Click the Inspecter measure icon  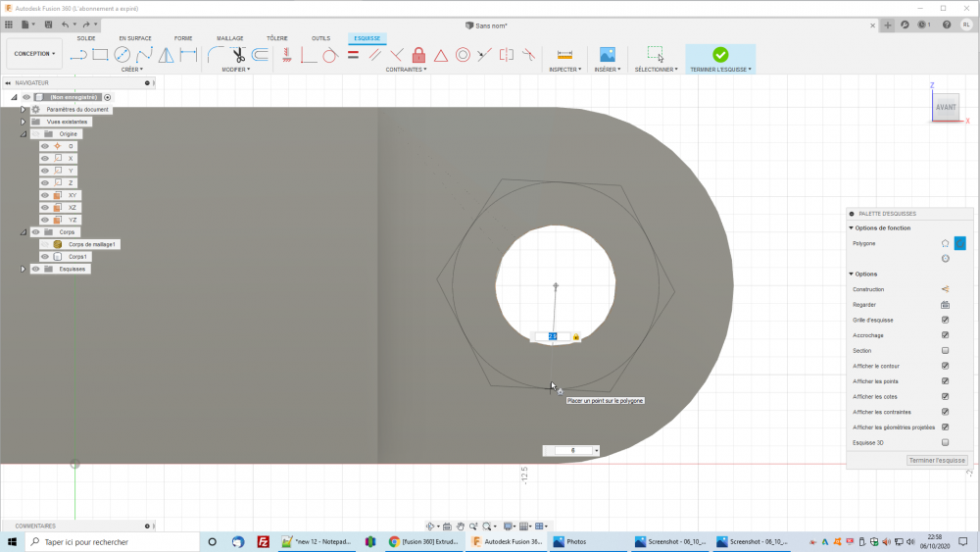pos(564,55)
